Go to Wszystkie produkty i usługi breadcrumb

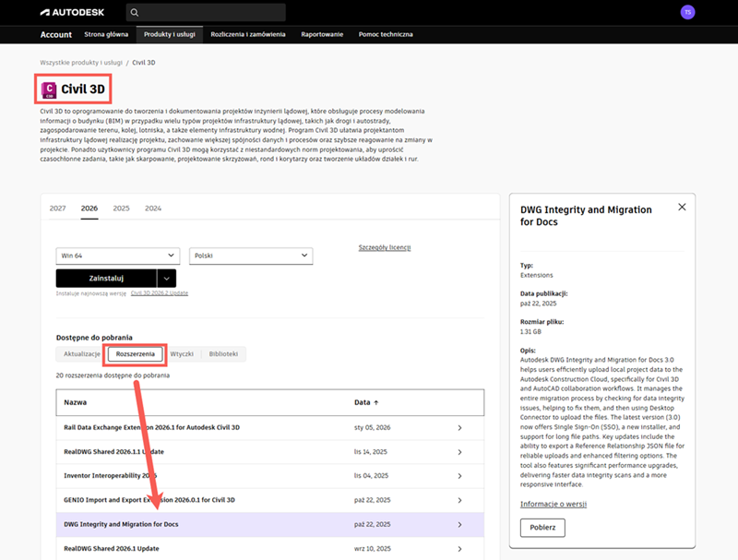[81, 63]
